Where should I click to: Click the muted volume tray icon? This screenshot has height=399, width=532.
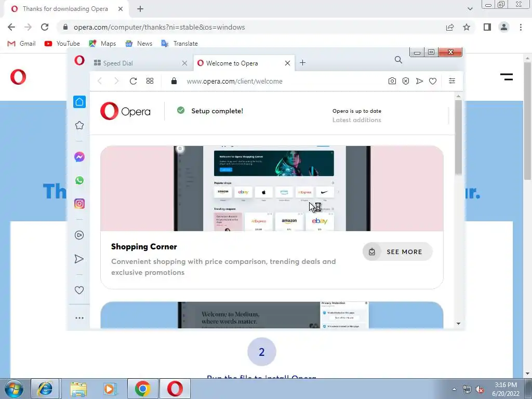point(480,389)
